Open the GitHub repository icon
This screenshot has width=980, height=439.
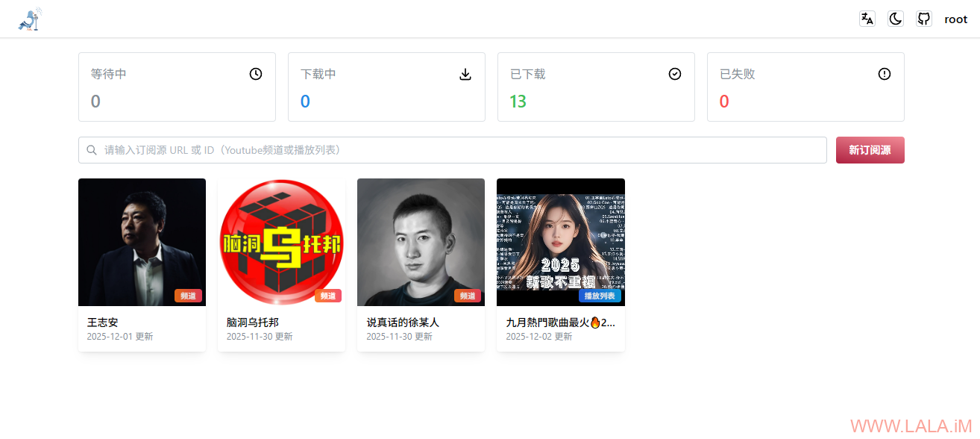click(924, 19)
